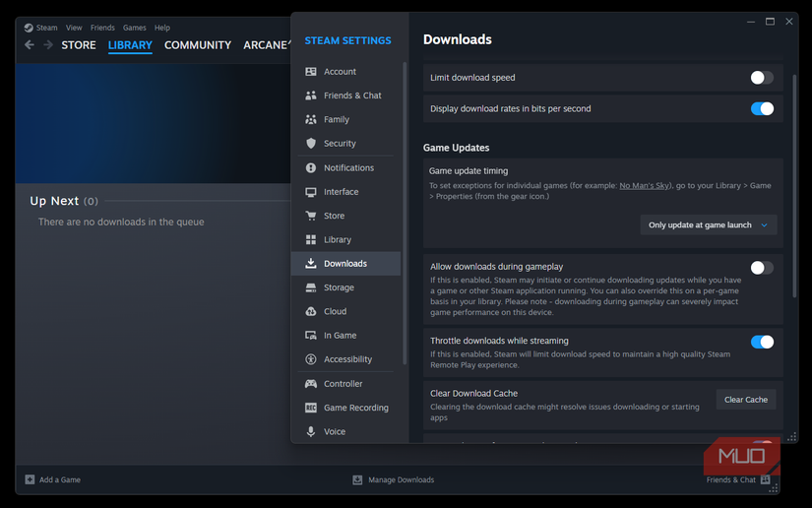The height and width of the screenshot is (508, 812).
Task: Select the Accessibility settings category label
Action: point(347,359)
